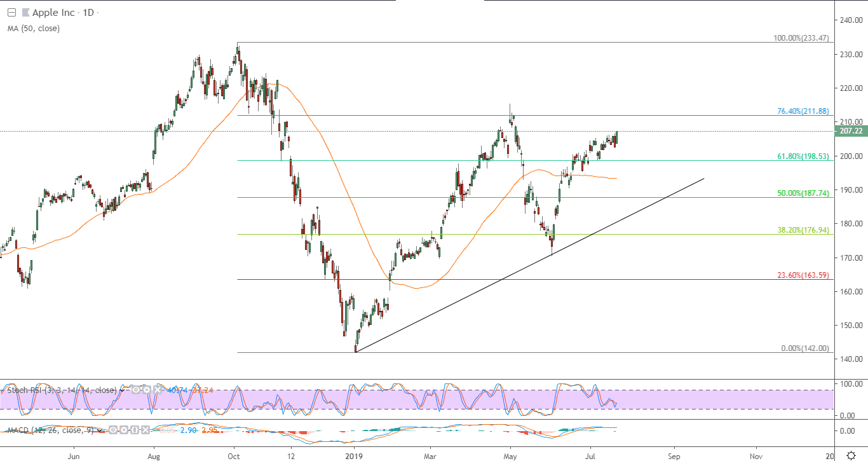Open chart settings gear at bottom right
The image size is (868, 461).
click(851, 455)
